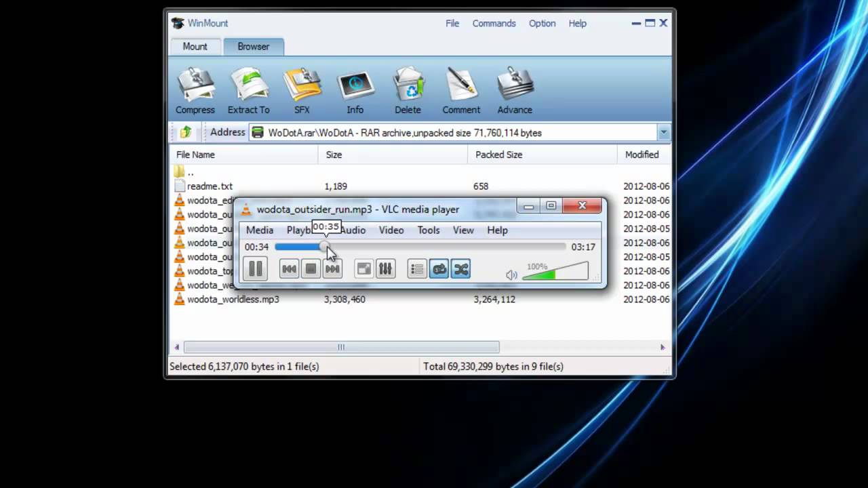This screenshot has width=868, height=488.
Task: Click the VLC cone icon in title bar
Action: pyautogui.click(x=245, y=209)
